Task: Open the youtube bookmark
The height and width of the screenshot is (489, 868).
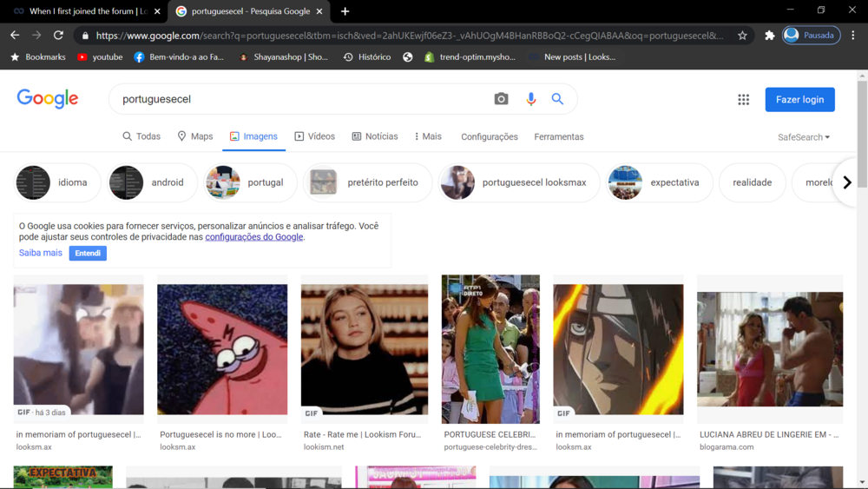Action: [x=100, y=57]
